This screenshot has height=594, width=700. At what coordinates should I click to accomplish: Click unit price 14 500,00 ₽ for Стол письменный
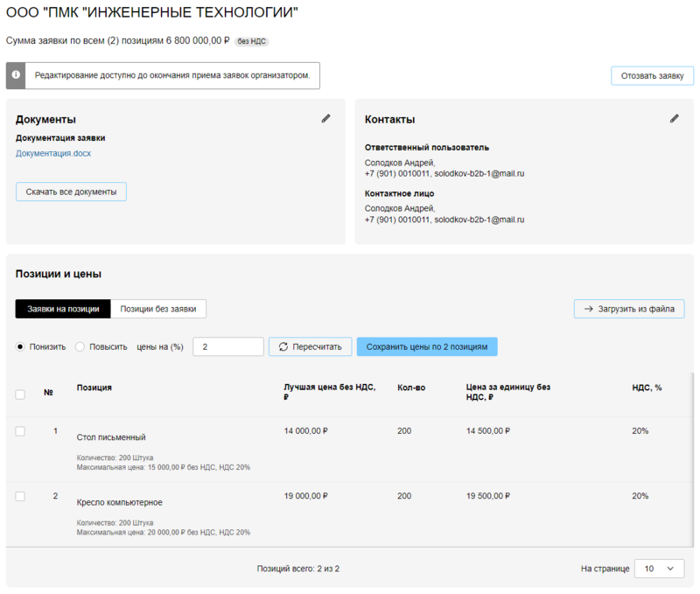pos(488,431)
